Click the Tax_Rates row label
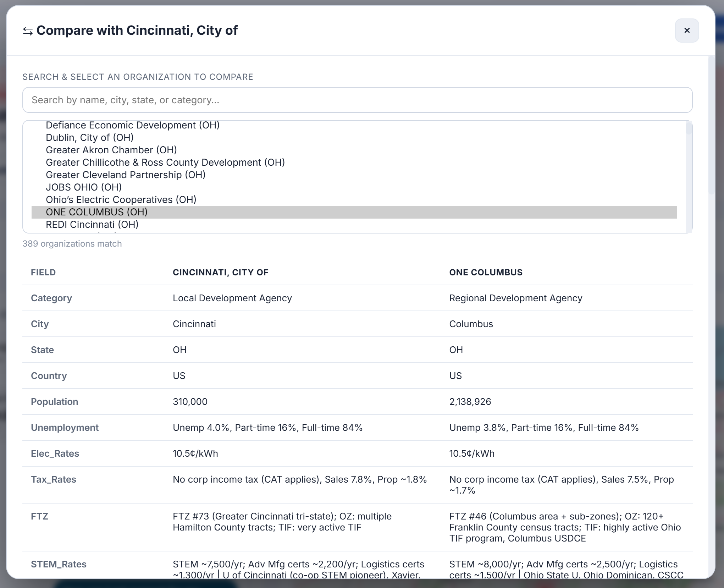The height and width of the screenshot is (588, 724). click(54, 479)
